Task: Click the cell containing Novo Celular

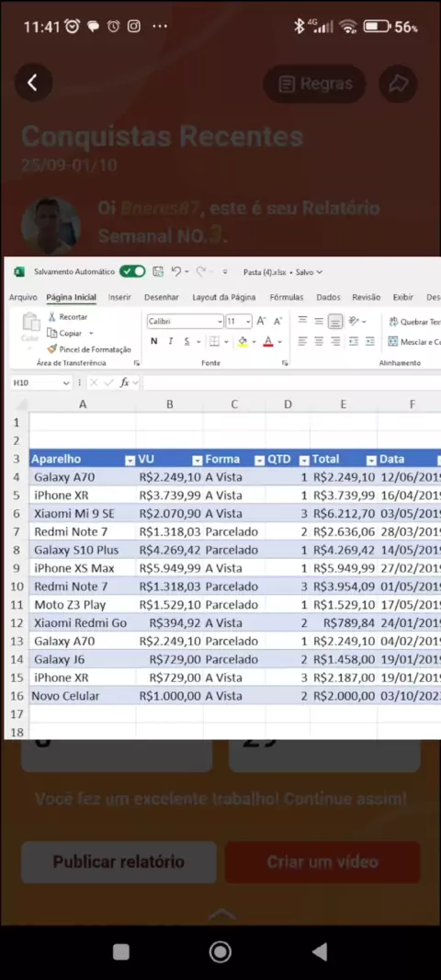Action: [83, 696]
